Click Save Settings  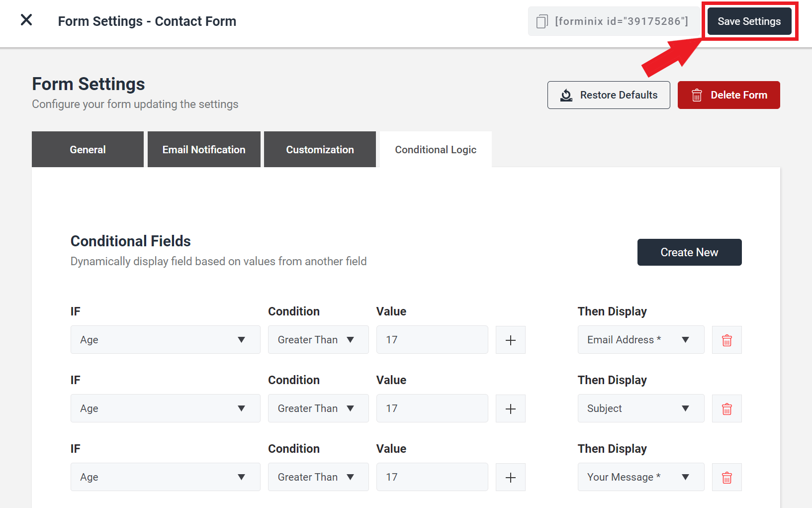749,21
